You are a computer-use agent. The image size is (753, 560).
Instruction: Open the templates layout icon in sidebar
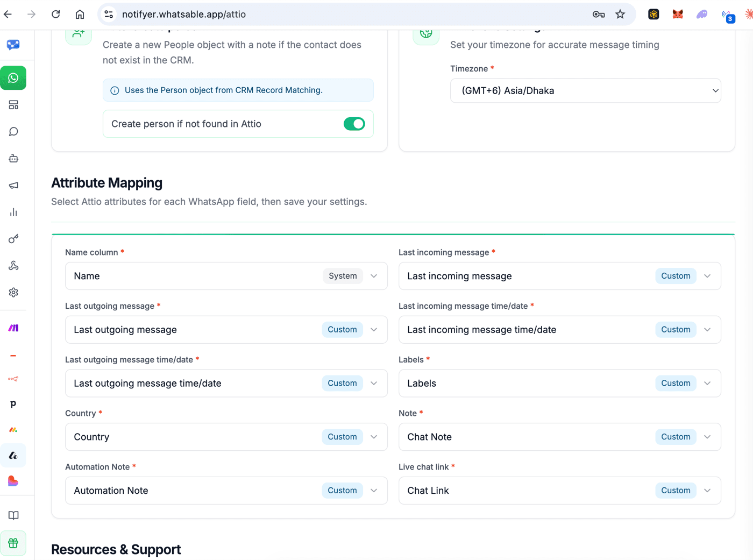pos(13,105)
